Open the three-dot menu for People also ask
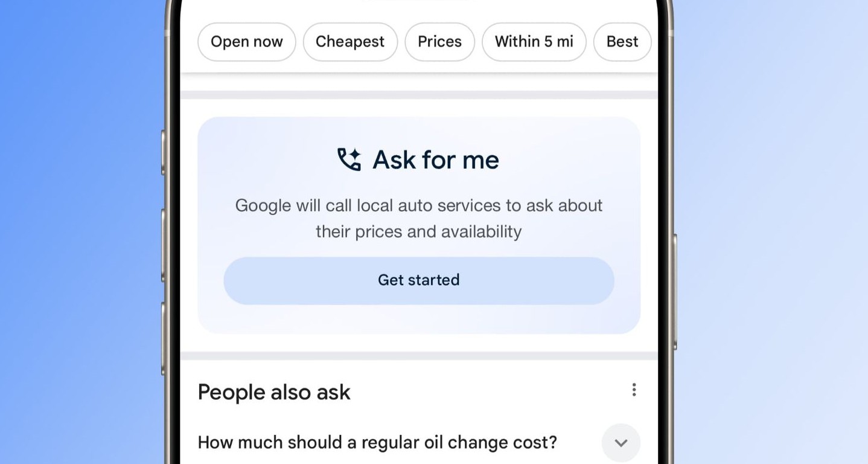868x464 pixels. coord(634,390)
